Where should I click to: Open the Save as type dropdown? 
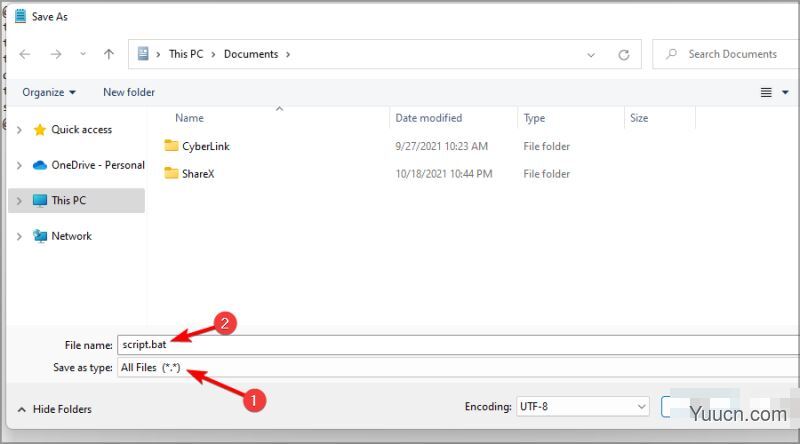[458, 367]
